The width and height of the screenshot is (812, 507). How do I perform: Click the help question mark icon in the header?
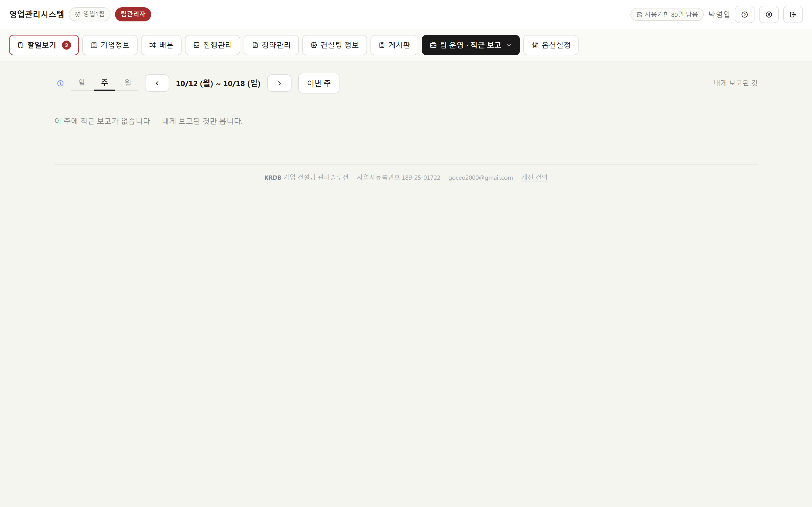coord(744,14)
